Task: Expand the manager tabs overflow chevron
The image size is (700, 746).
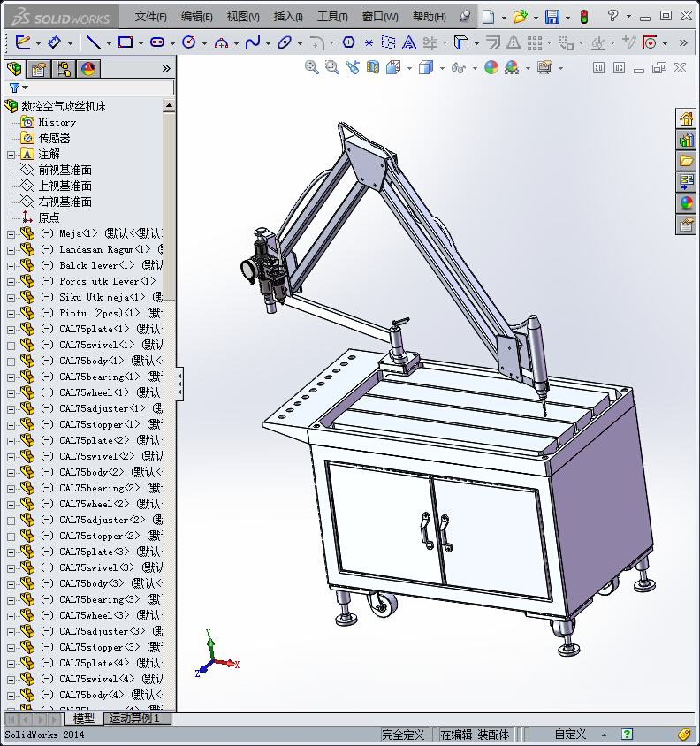Action: tap(166, 69)
